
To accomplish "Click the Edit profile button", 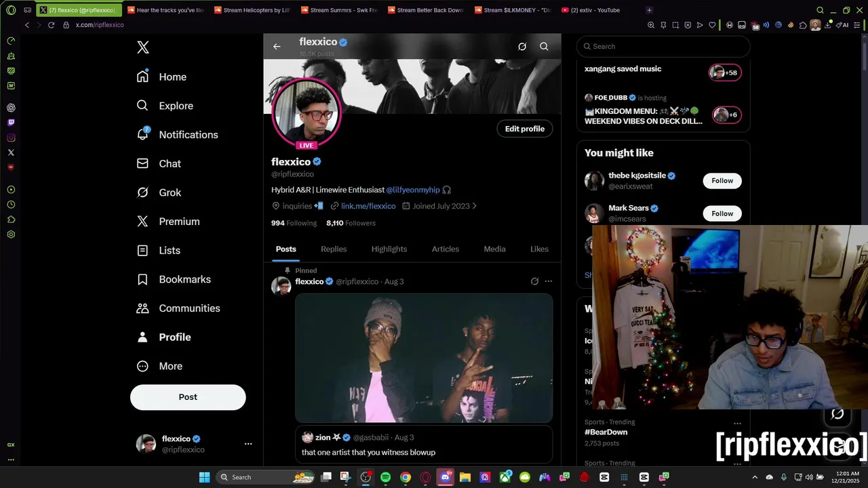I will click(524, 129).
